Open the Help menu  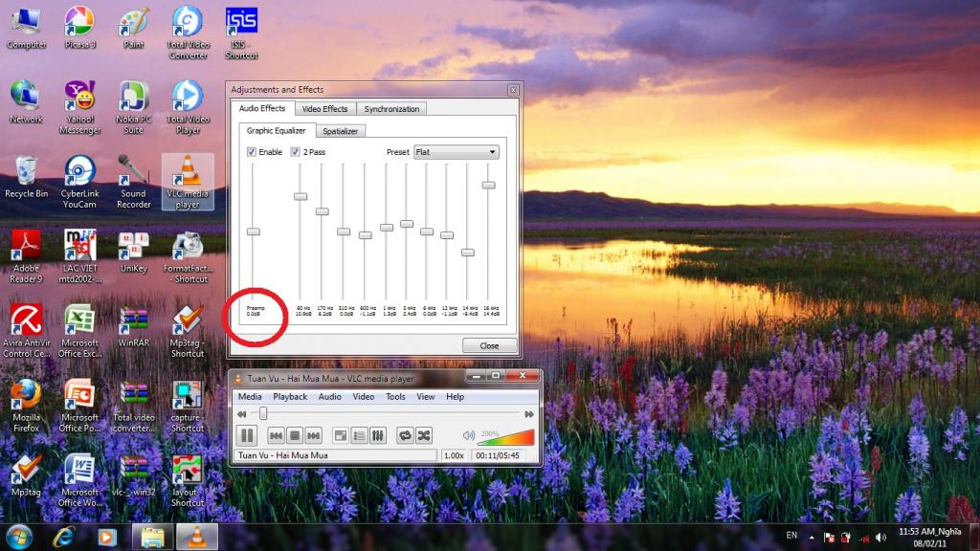(x=455, y=397)
